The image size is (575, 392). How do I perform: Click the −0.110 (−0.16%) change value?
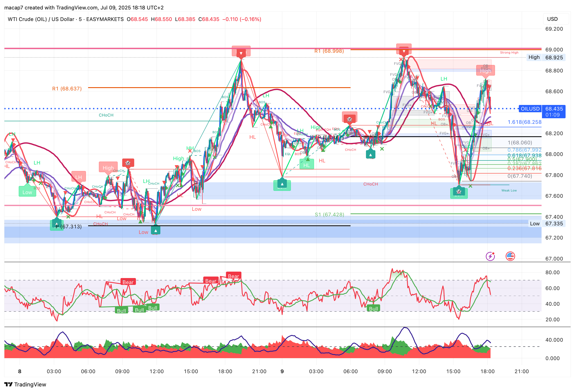click(x=242, y=19)
